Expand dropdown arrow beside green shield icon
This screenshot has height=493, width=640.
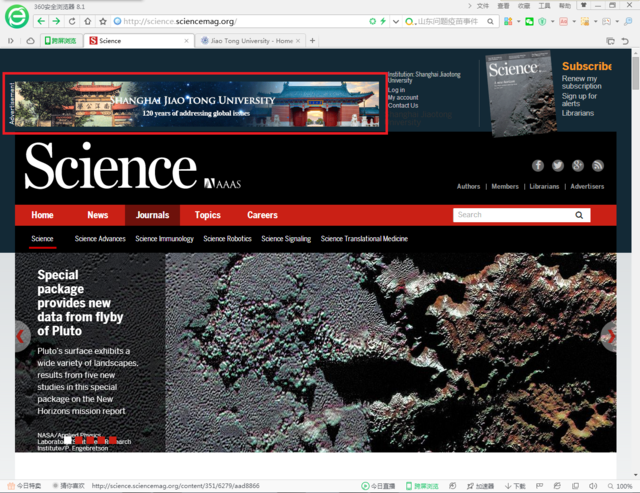(553, 22)
